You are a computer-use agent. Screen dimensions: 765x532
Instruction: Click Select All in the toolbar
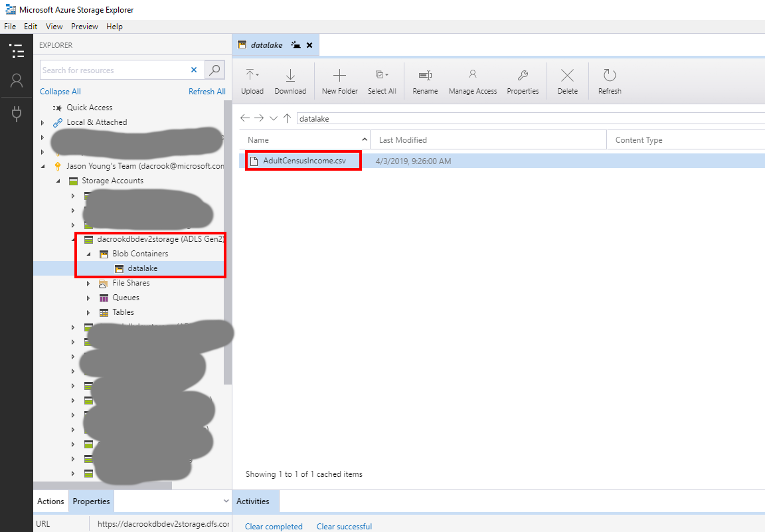pos(382,81)
